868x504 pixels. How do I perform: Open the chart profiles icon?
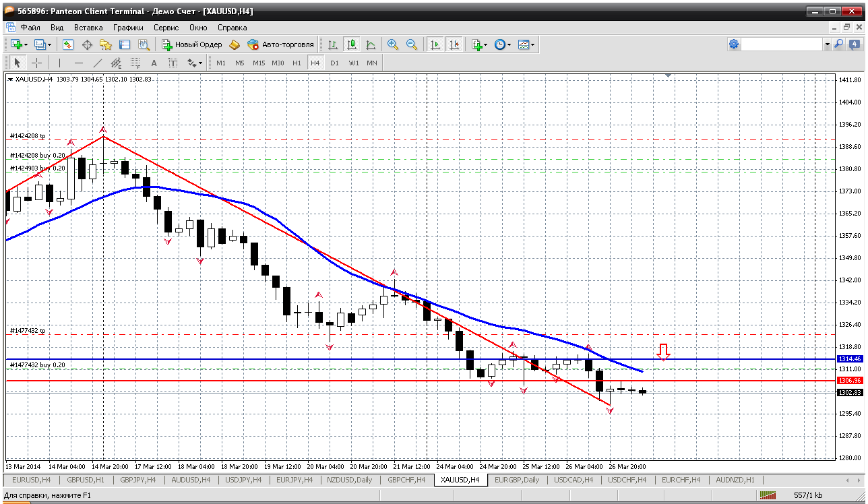point(40,44)
